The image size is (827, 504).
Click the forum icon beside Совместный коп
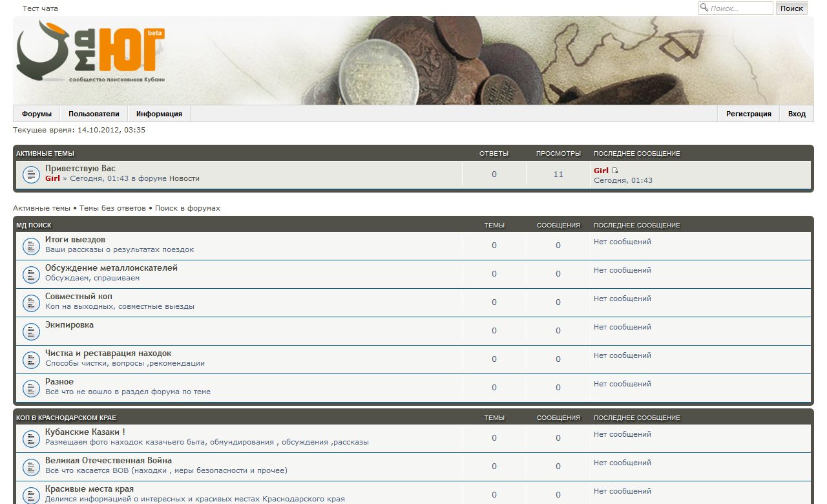[x=32, y=303]
